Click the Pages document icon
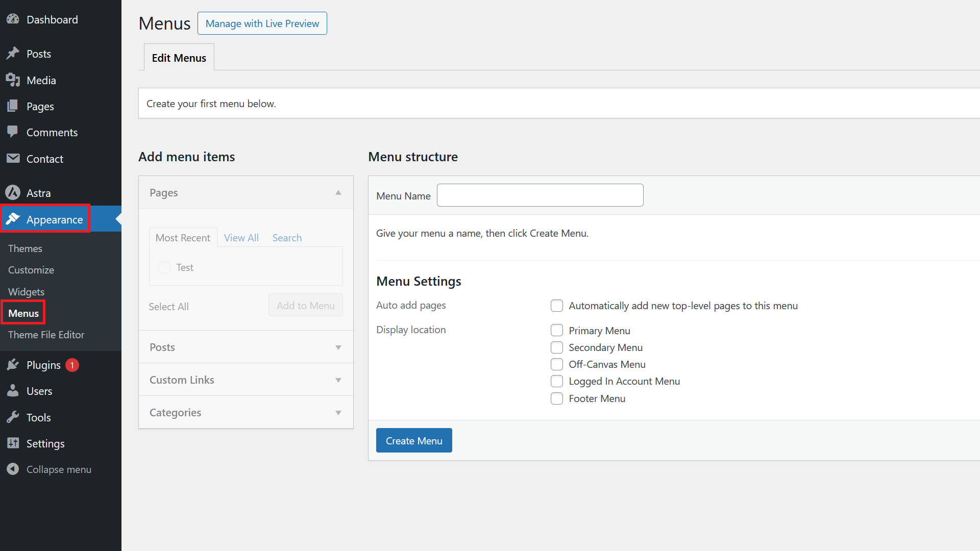Screen dimensions: 980x551 click(x=13, y=106)
